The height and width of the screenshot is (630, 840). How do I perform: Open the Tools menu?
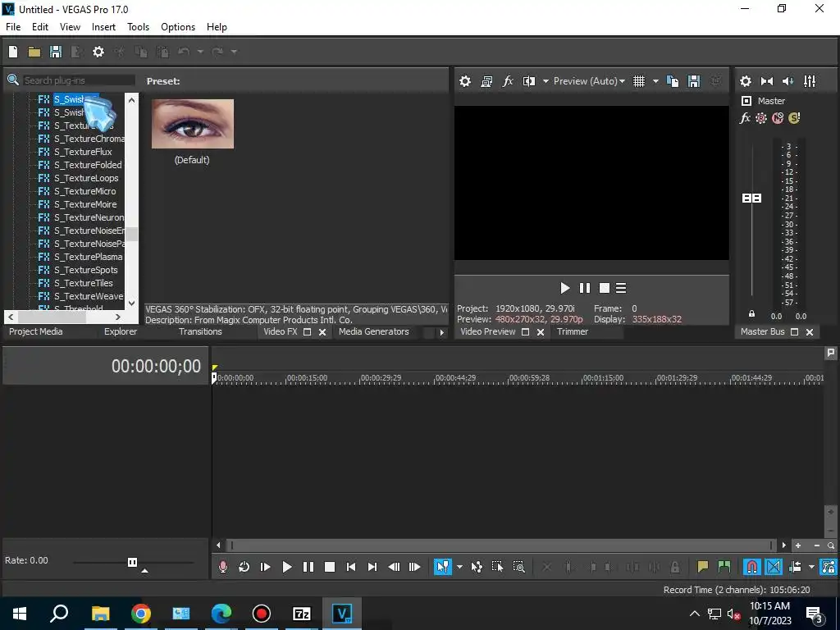138,27
